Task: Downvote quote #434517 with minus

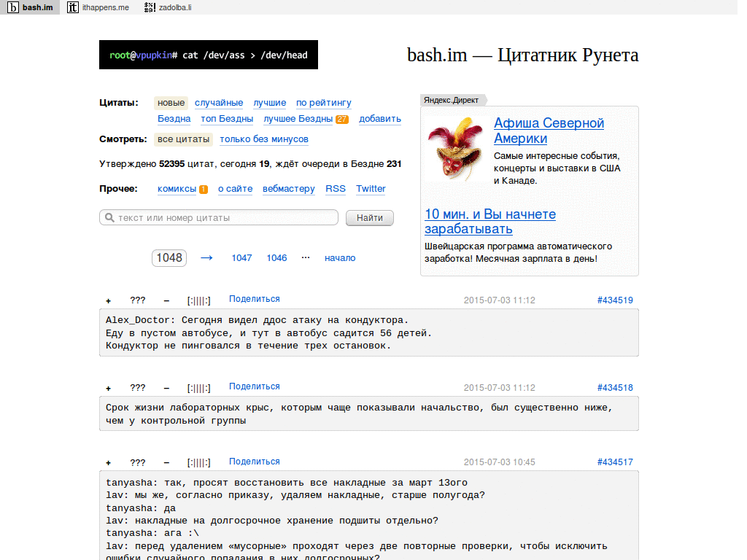Action: [166, 462]
